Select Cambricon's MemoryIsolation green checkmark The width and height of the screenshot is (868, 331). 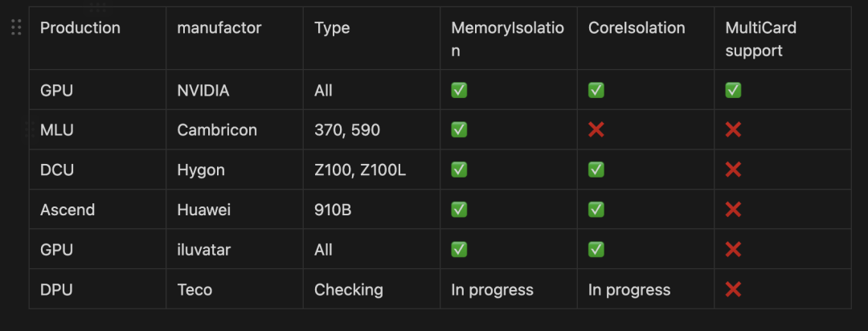click(459, 129)
